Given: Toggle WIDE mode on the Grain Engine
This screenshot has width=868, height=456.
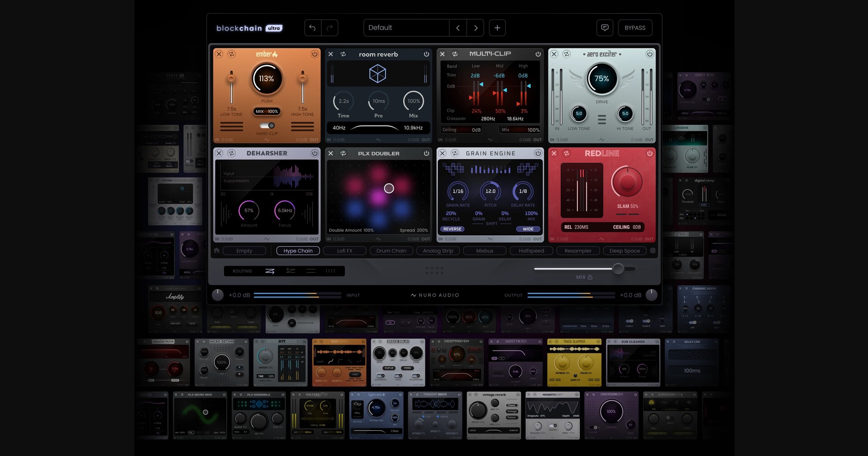Looking at the screenshot, I should pyautogui.click(x=528, y=229).
